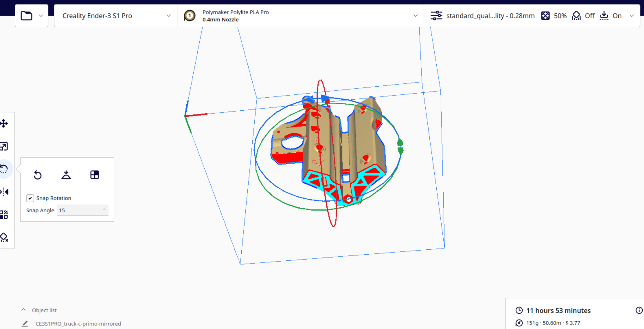Image resolution: width=644 pixels, height=329 pixels.
Task: Click the Lay flat button
Action: [66, 175]
